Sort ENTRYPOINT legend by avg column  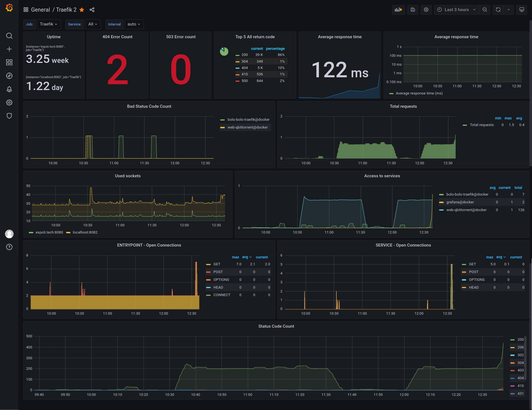click(247, 257)
